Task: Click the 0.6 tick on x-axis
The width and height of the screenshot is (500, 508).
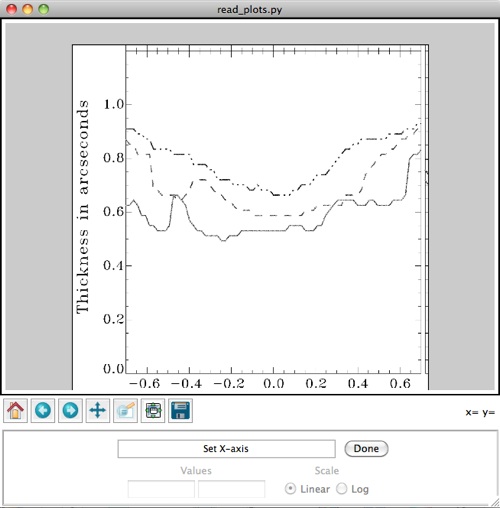Action: pyautogui.click(x=400, y=384)
